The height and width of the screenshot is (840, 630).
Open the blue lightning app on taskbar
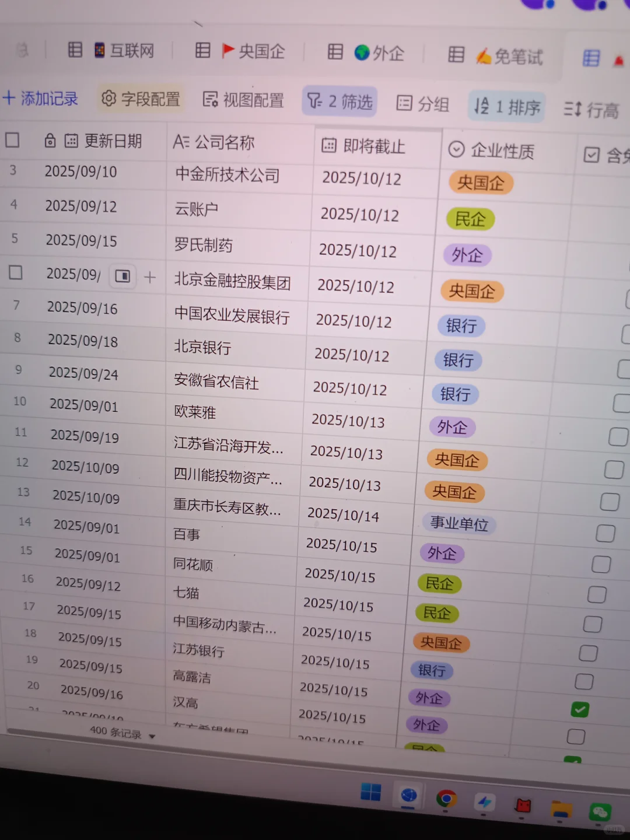click(484, 802)
